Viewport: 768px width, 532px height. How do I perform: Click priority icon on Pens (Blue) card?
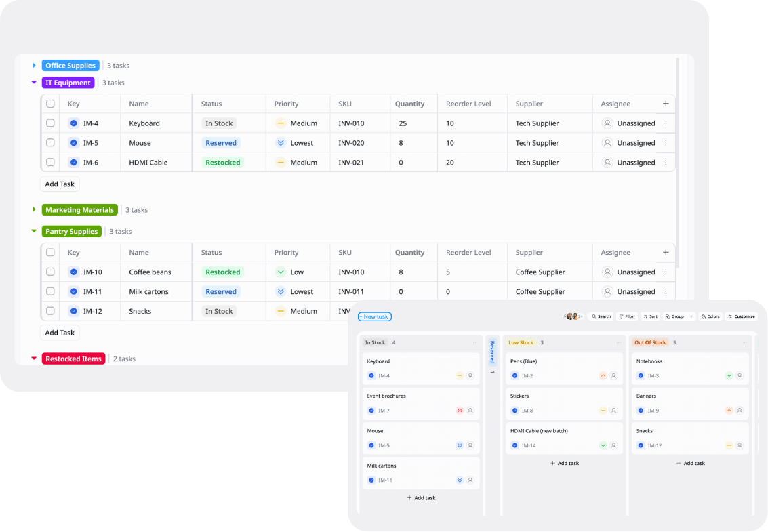603,375
